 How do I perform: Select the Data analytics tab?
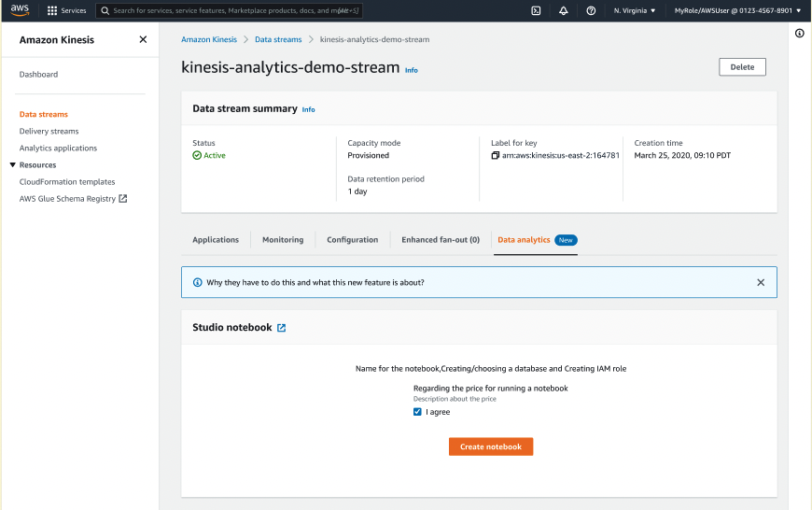[524, 239]
